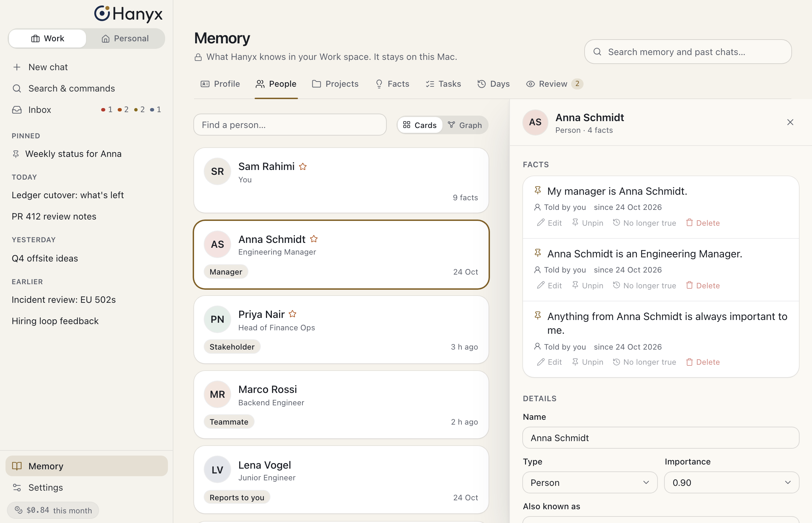Click the Find a person field
This screenshot has width=812, height=523.
pos(290,125)
